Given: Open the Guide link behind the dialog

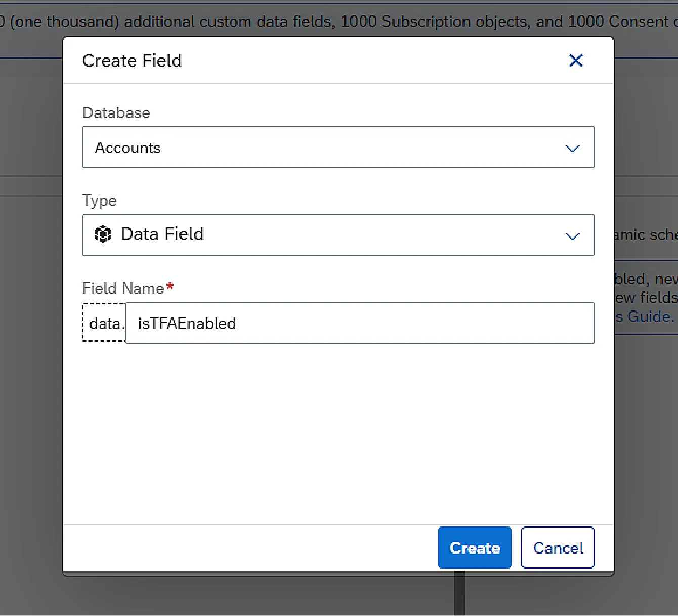Looking at the screenshot, I should pos(650,317).
